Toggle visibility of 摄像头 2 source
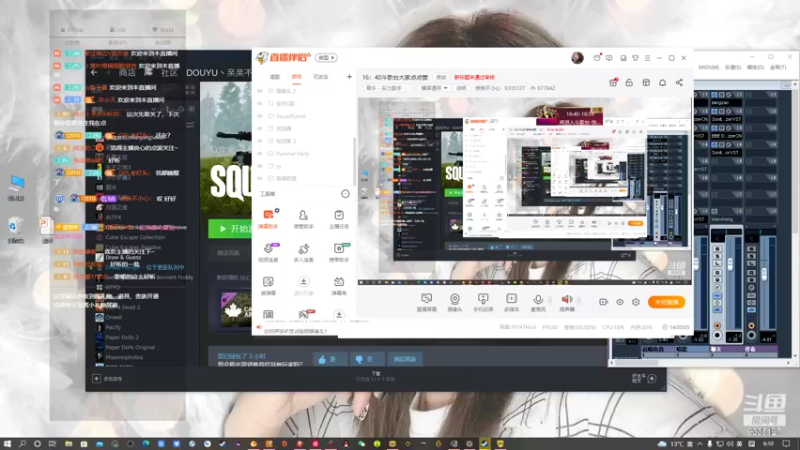Screen dimensions: 800x450 click(260, 91)
